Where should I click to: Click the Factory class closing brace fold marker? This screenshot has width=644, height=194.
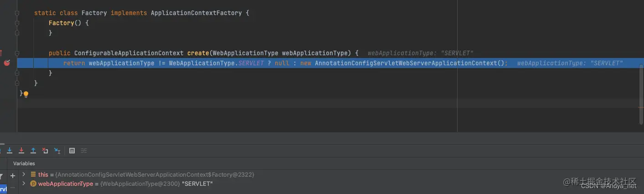coord(17,83)
